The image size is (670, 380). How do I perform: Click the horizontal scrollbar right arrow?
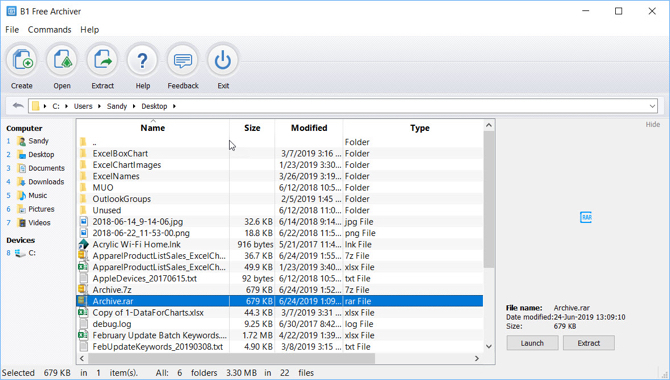[477, 359]
